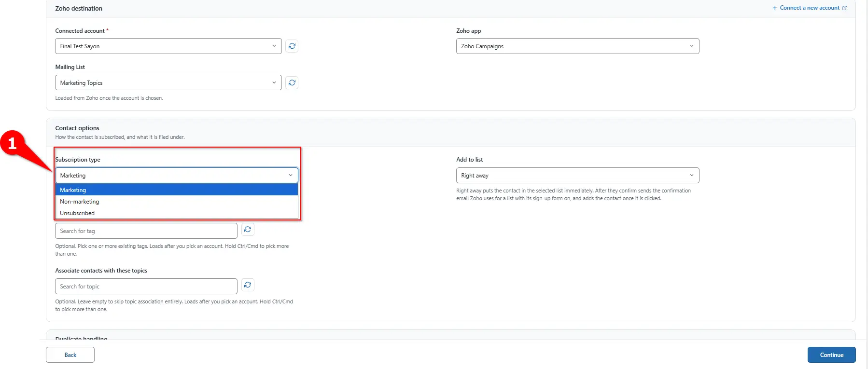Reload topics beside Search for topic
The width and height of the screenshot is (868, 369).
pos(248,285)
